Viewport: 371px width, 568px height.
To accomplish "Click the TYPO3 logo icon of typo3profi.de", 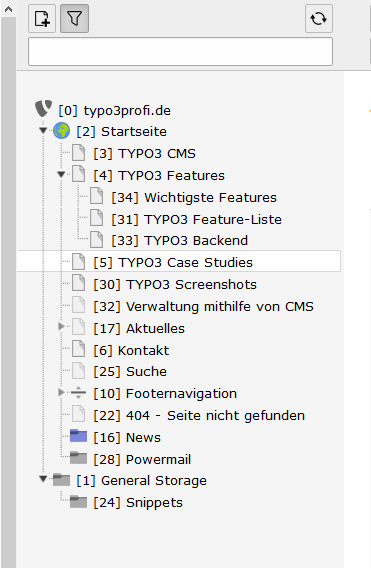I will [43, 109].
